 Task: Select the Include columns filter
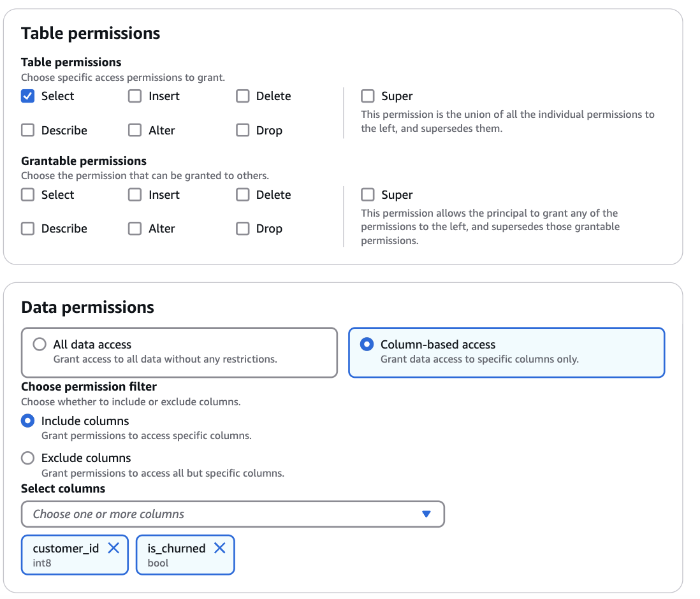28,421
